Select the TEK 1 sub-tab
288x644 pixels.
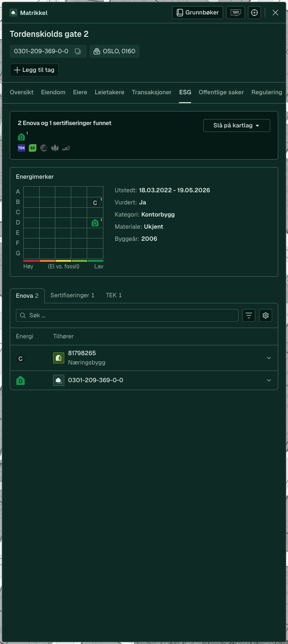pos(114,295)
